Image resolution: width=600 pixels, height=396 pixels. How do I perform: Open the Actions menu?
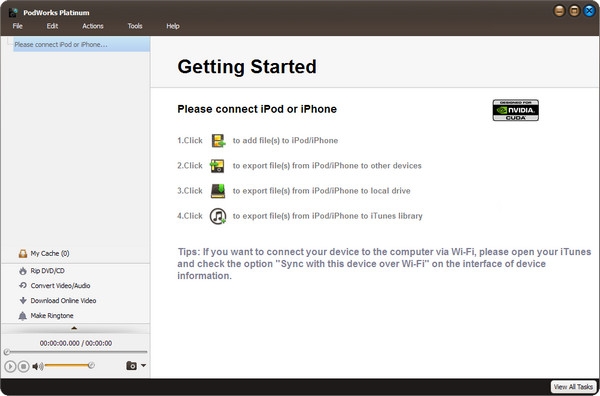[x=93, y=26]
